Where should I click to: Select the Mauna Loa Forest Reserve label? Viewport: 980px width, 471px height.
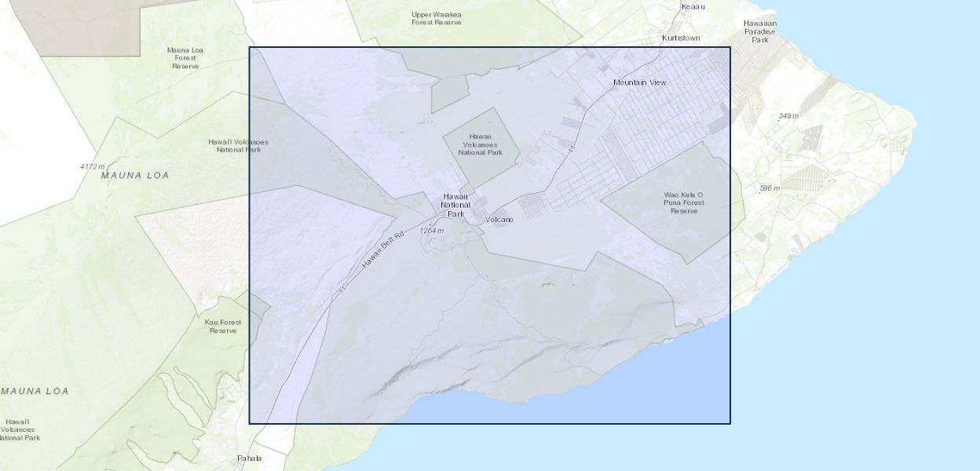[x=185, y=58]
